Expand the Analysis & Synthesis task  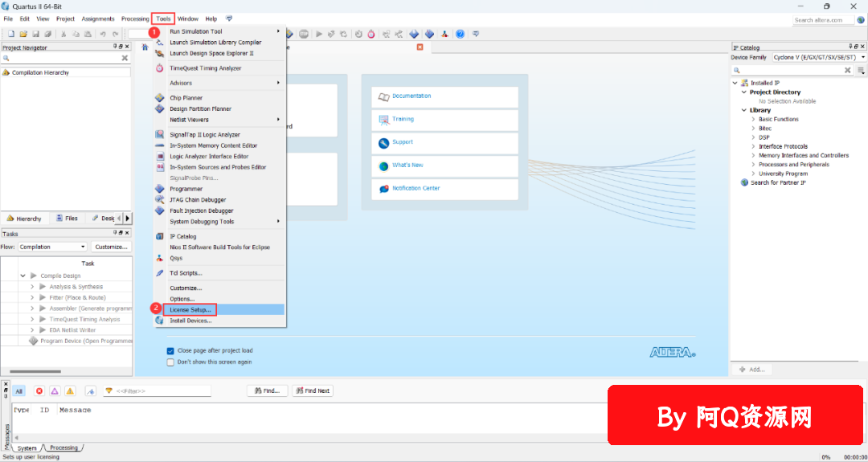coord(32,287)
